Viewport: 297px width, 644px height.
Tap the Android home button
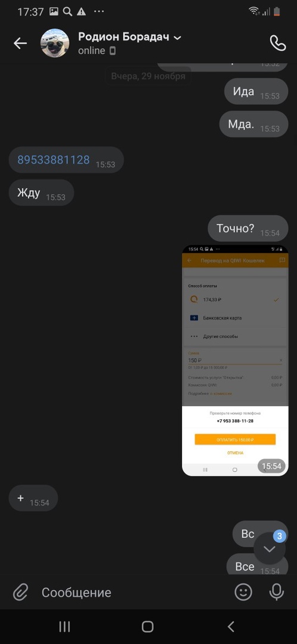point(147,626)
